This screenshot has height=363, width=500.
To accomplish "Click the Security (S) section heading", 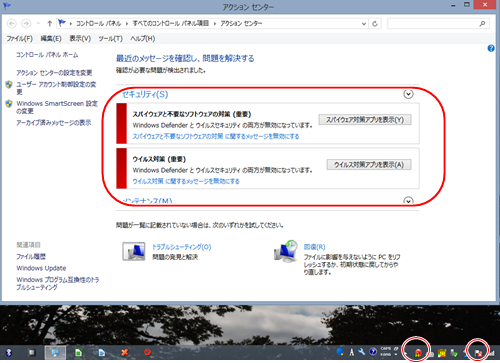I will [x=145, y=94].
